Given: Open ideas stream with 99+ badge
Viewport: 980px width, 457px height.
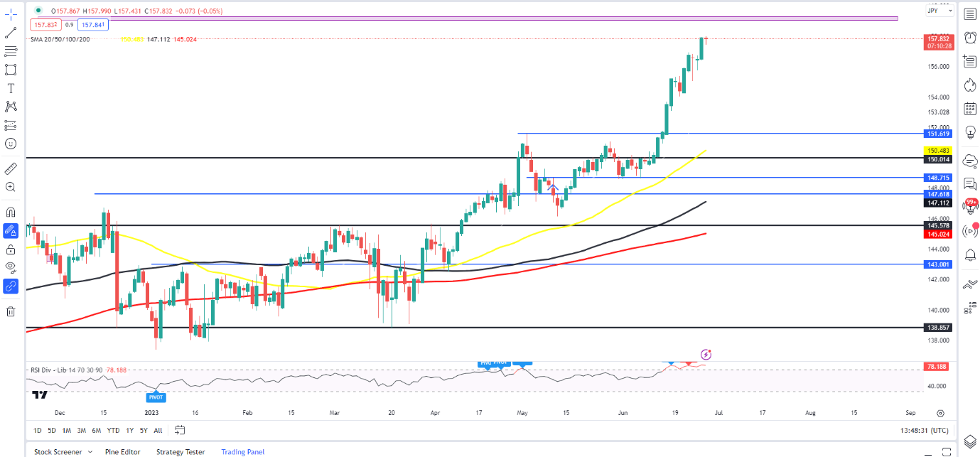Looking at the screenshot, I should tap(970, 205).
